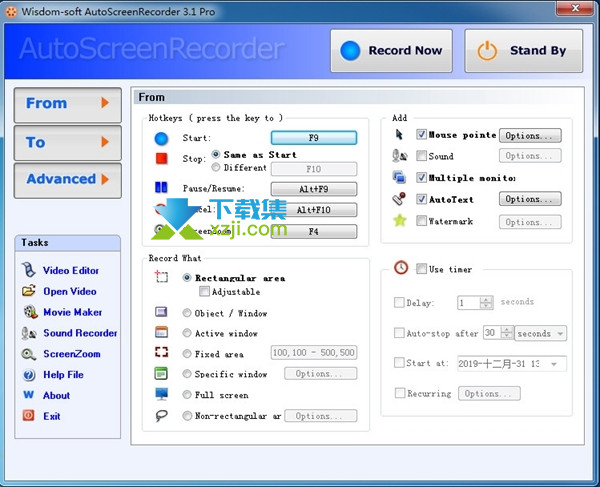Uncheck the Mouse pointer checkbox
The height and width of the screenshot is (487, 600).
[x=421, y=134]
